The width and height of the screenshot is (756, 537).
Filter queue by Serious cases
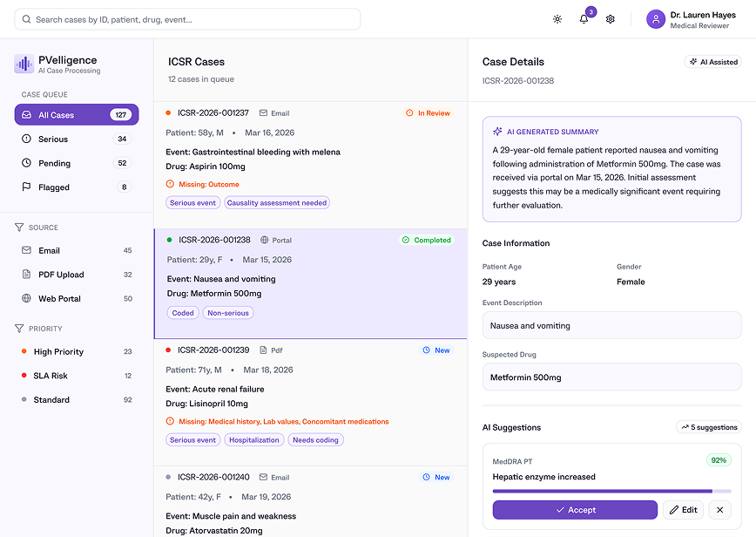(x=77, y=139)
